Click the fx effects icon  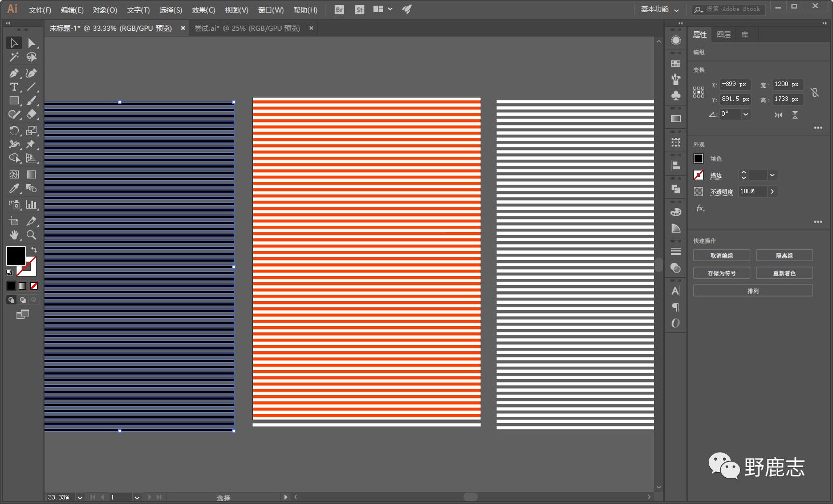click(x=700, y=209)
